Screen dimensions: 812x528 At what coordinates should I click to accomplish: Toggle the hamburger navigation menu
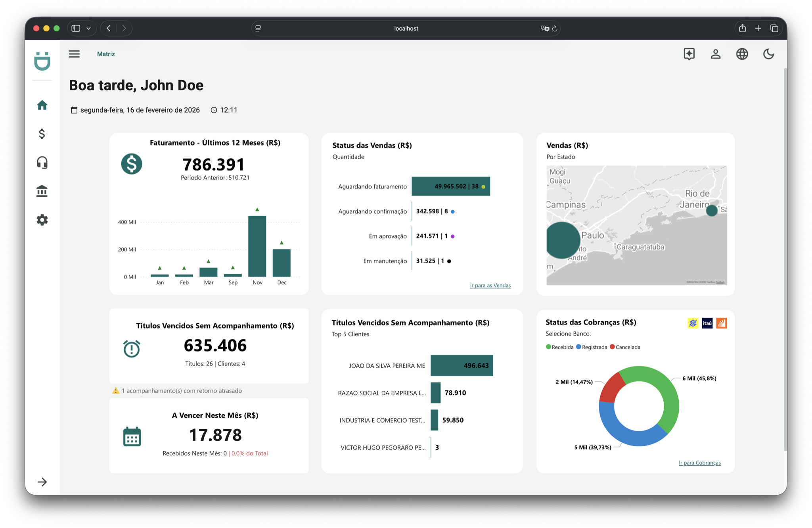74,54
